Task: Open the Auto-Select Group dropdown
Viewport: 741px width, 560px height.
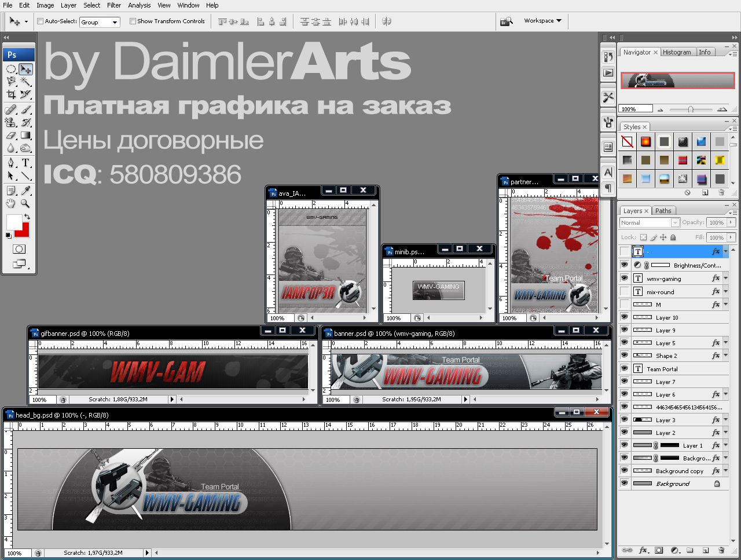Action: pos(100,22)
